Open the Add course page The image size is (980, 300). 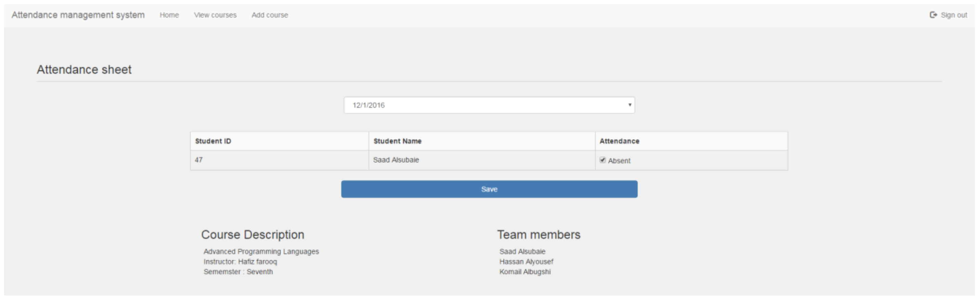pyautogui.click(x=270, y=15)
